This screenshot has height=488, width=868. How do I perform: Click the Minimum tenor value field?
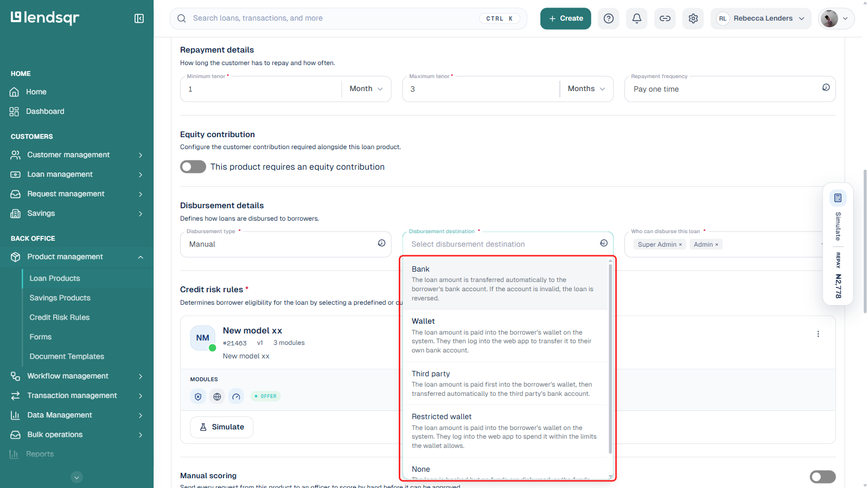tap(261, 89)
